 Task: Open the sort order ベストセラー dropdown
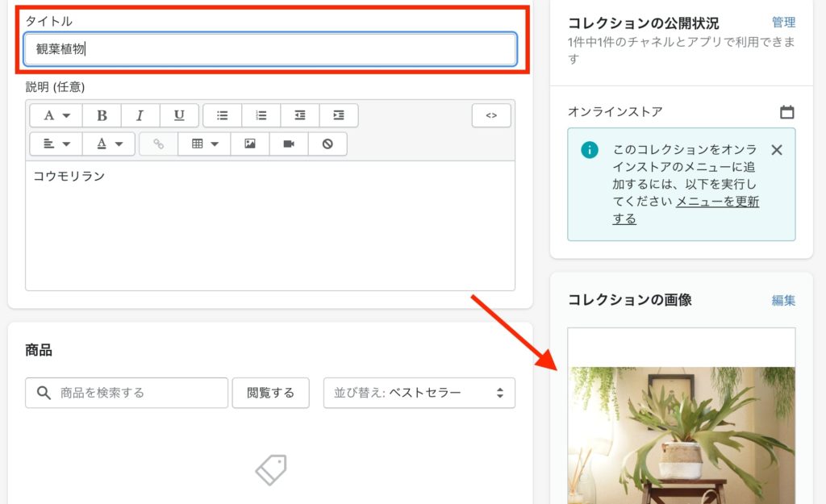(419, 393)
